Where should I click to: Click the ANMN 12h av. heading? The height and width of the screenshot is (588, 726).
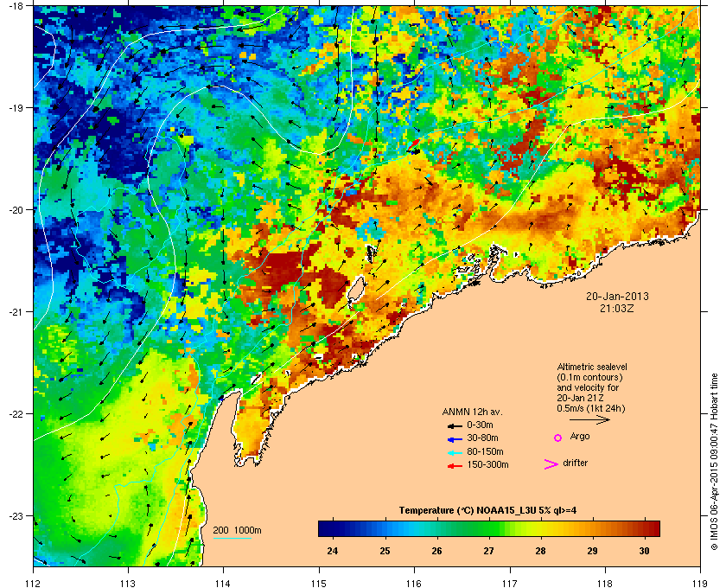pyautogui.click(x=472, y=412)
